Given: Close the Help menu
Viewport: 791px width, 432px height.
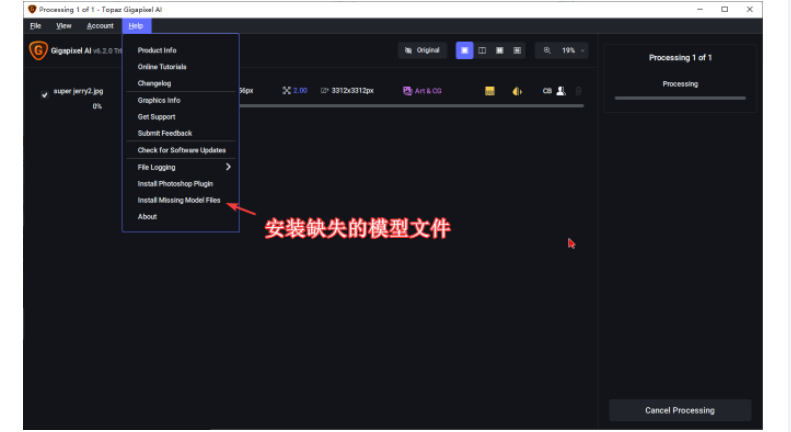Looking at the screenshot, I should click(136, 26).
